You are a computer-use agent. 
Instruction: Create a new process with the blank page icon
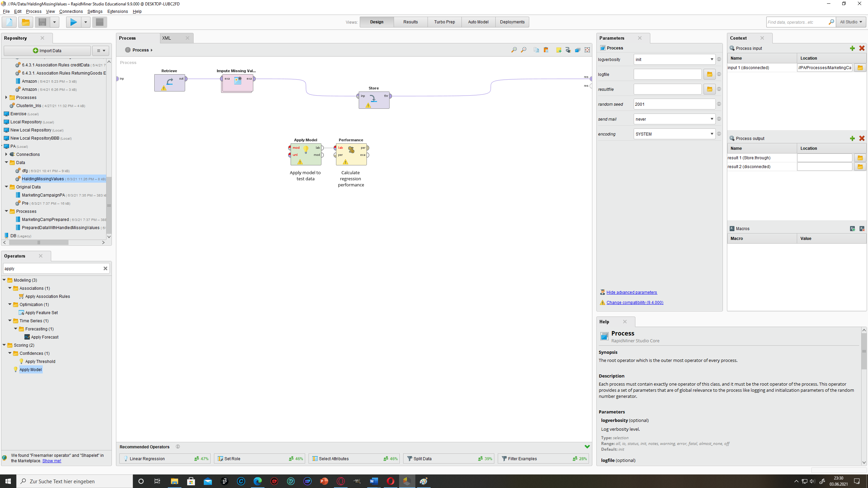[x=9, y=22]
